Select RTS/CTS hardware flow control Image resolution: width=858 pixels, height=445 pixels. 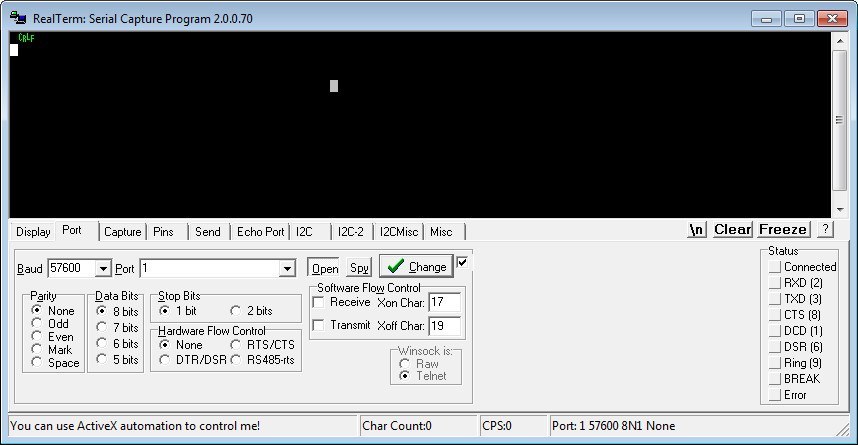235,344
